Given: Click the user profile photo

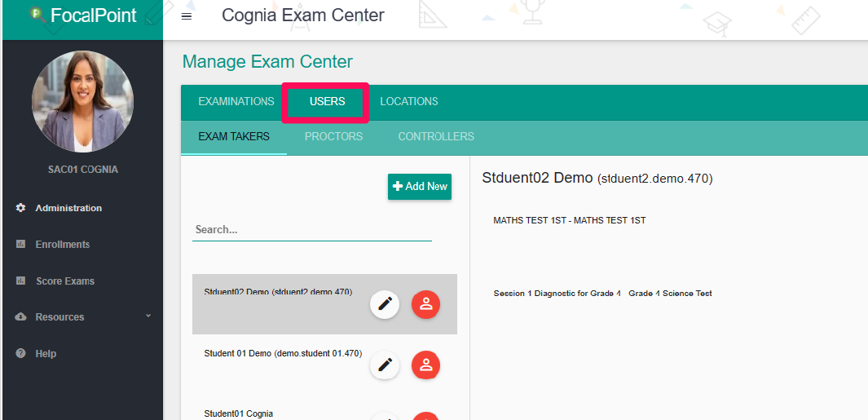Looking at the screenshot, I should click(x=82, y=101).
